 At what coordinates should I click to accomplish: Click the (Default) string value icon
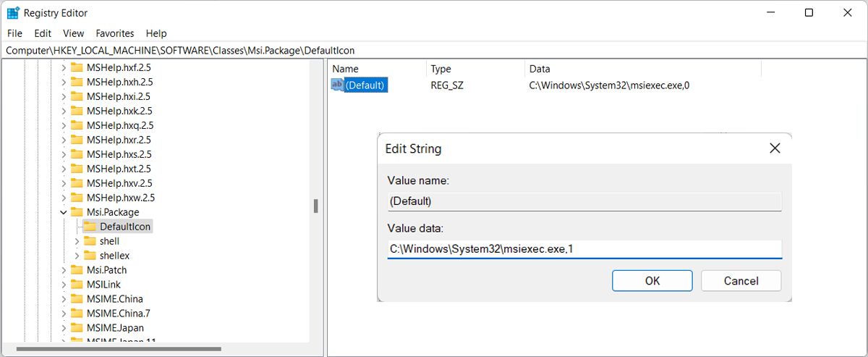click(337, 85)
